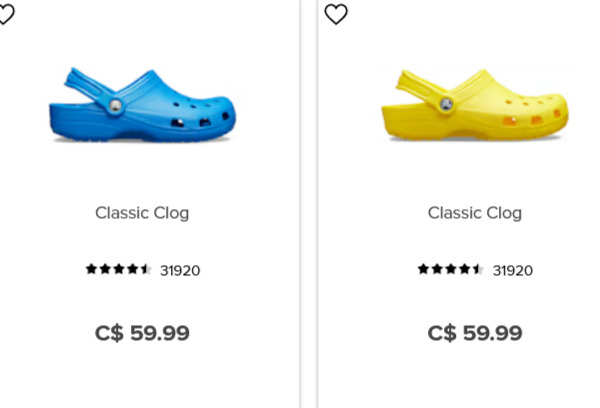This screenshot has height=408, width=600.
Task: Click the first star of blue clog's rating
Action: (91, 269)
